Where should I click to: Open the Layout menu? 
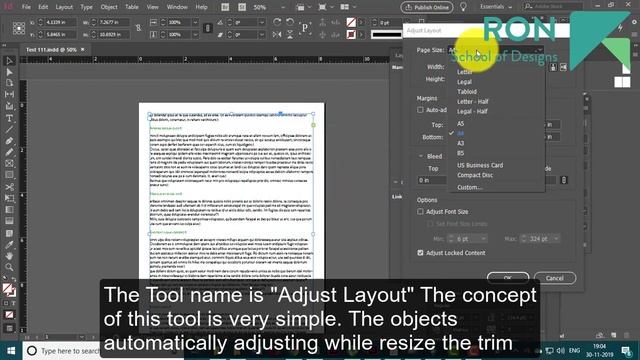coord(64,7)
